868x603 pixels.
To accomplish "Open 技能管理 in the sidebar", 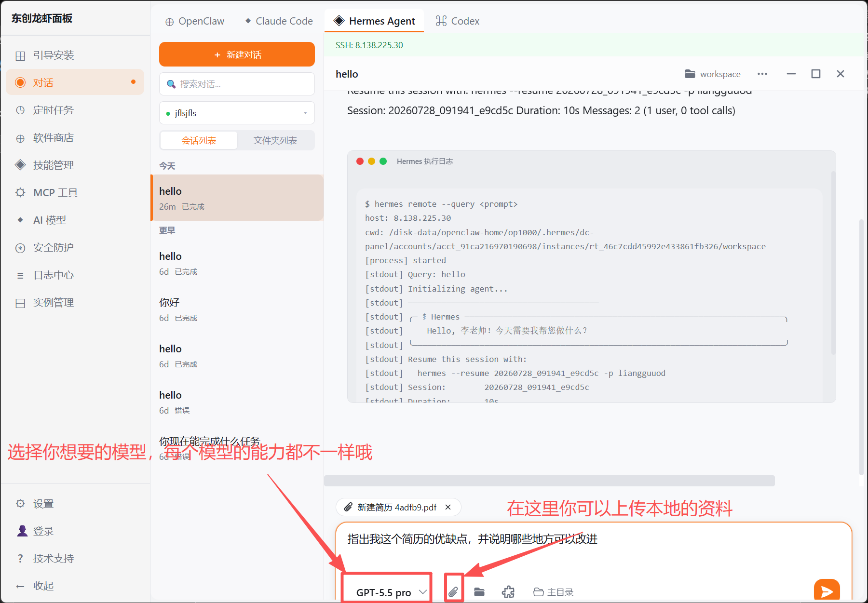I will point(75,165).
